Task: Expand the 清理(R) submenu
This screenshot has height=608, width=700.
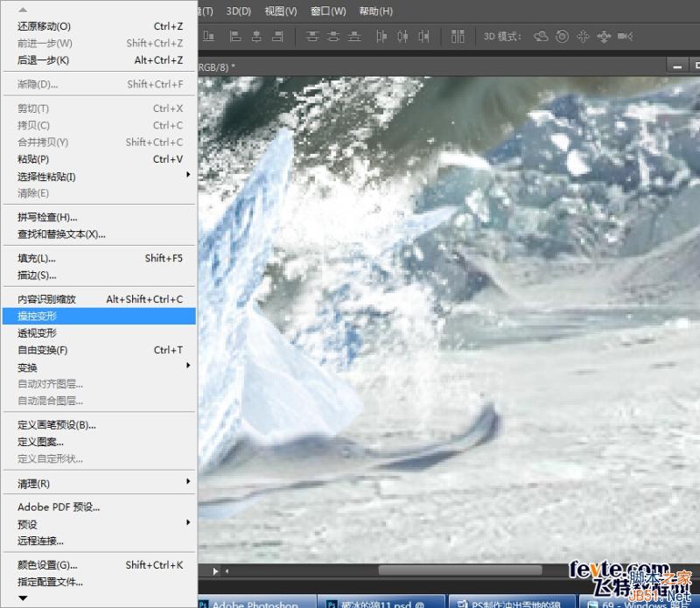Action: coord(99,484)
